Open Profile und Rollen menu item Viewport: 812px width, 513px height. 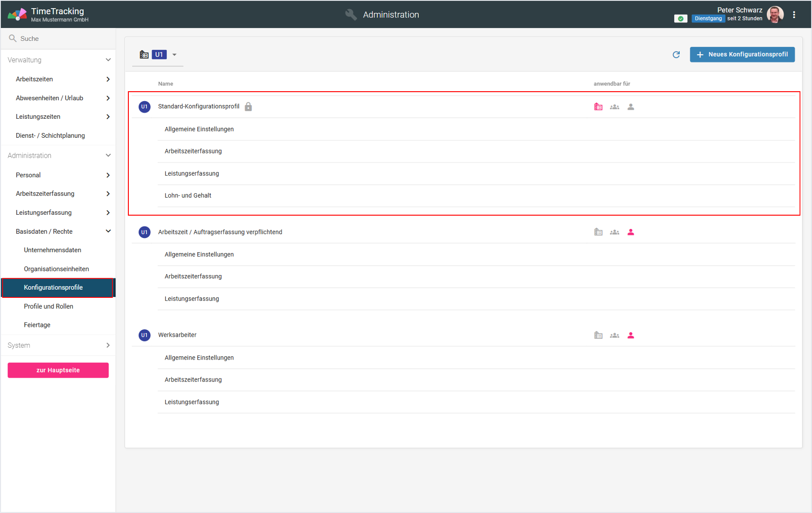click(x=48, y=306)
